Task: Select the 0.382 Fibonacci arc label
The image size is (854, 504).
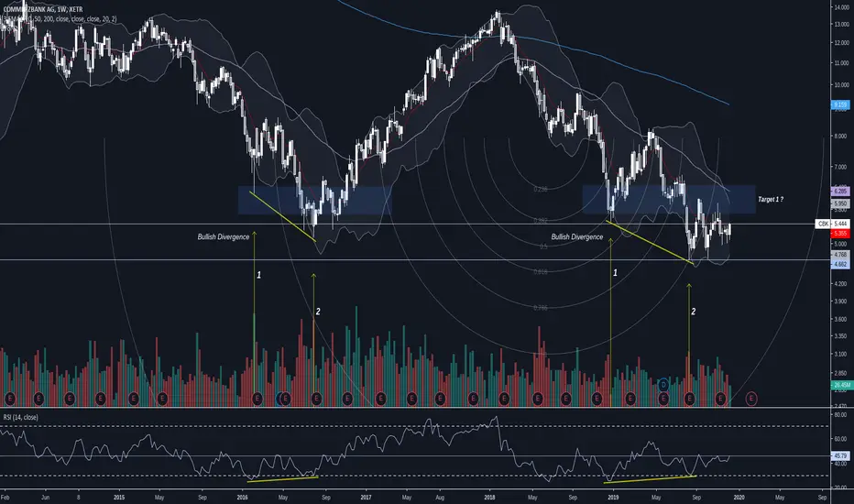Action: coord(541,221)
